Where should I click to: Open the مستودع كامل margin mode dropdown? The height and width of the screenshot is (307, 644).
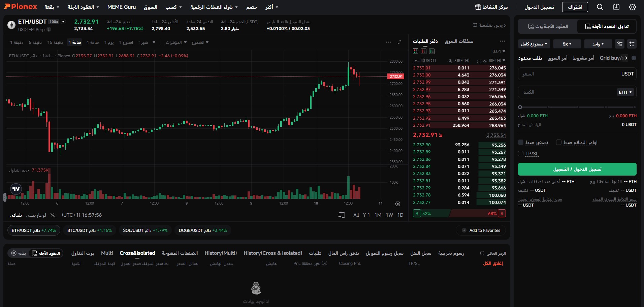tap(534, 44)
